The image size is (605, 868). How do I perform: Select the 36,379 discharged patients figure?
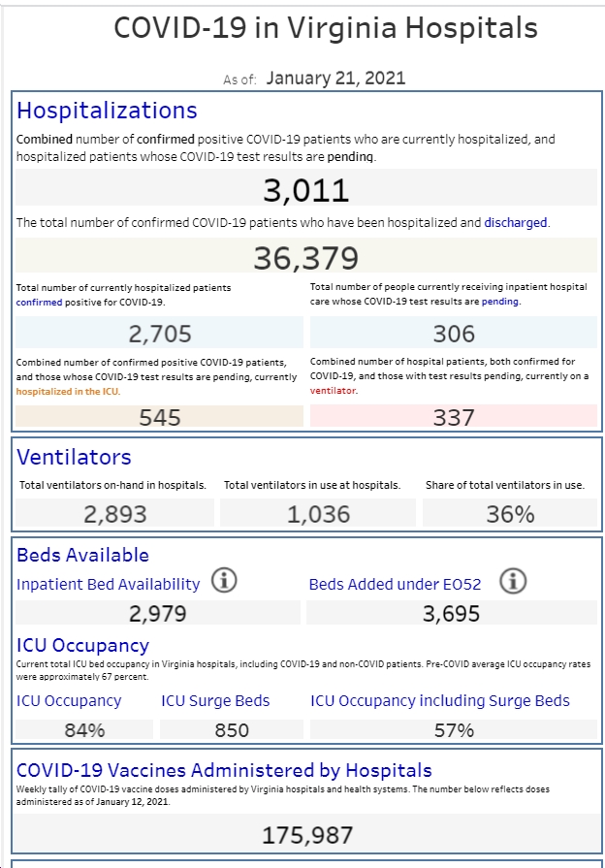[306, 258]
